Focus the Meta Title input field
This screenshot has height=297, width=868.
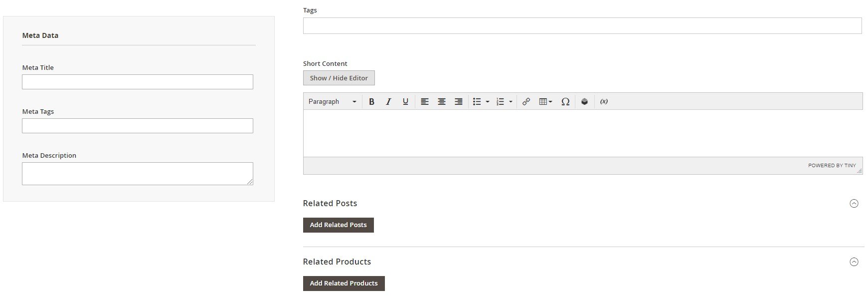coord(138,82)
